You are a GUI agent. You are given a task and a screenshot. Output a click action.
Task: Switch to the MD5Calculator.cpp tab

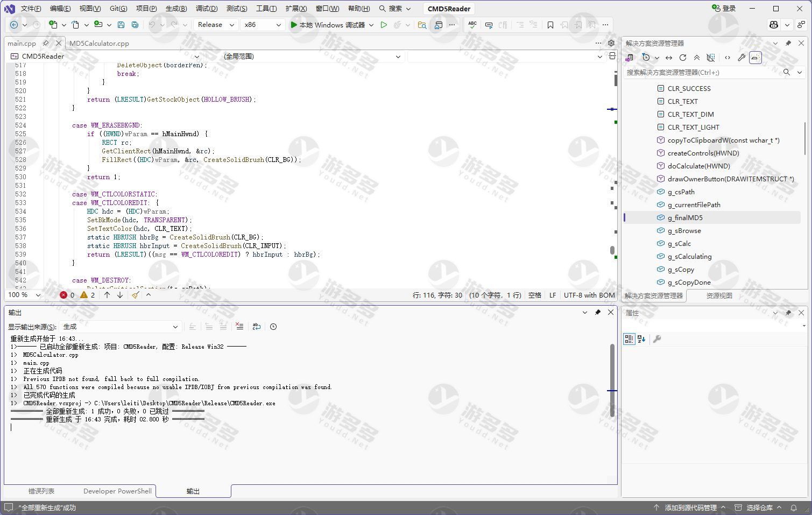(x=99, y=44)
